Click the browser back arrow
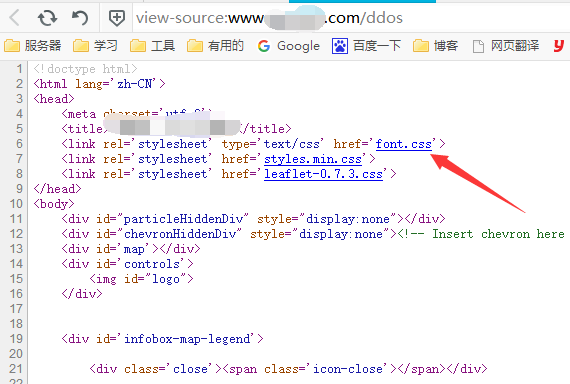The width and height of the screenshot is (570, 384). point(15,17)
